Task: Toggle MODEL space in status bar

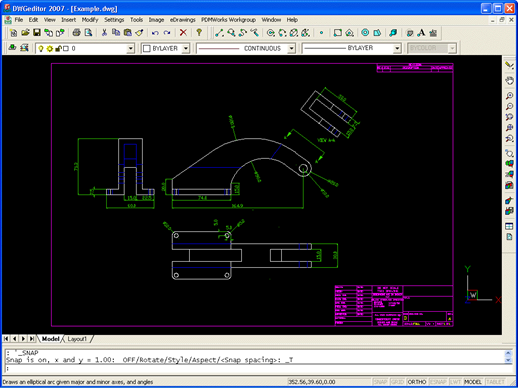Action: tap(473, 382)
